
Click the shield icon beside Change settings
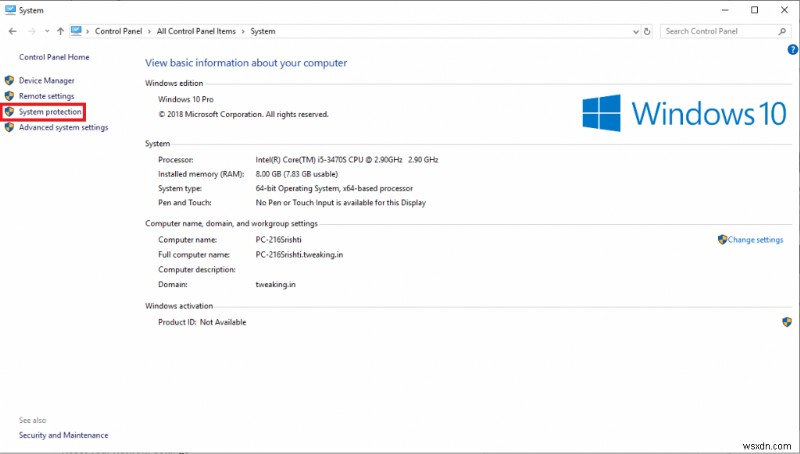point(722,239)
